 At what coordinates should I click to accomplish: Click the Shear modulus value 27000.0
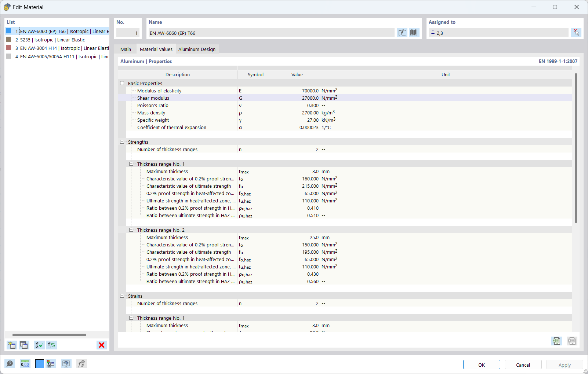(297, 98)
